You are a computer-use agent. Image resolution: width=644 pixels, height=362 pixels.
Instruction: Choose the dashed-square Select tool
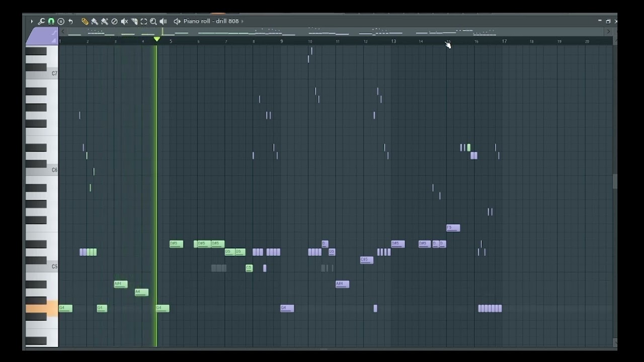tap(144, 21)
